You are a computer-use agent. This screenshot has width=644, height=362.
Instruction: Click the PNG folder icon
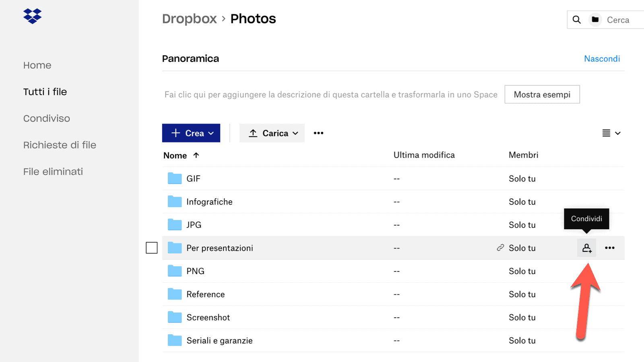[175, 271]
